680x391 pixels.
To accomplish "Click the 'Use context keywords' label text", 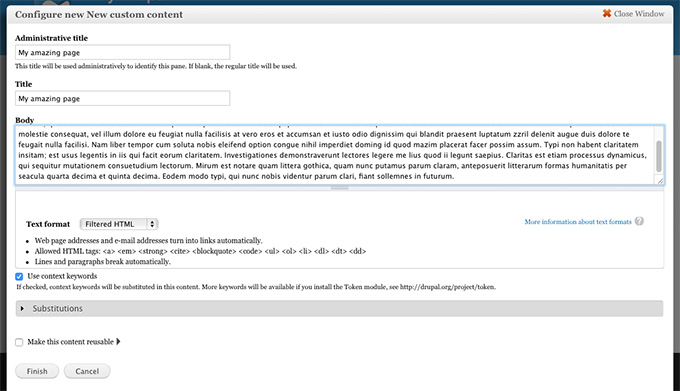I will 62,276.
